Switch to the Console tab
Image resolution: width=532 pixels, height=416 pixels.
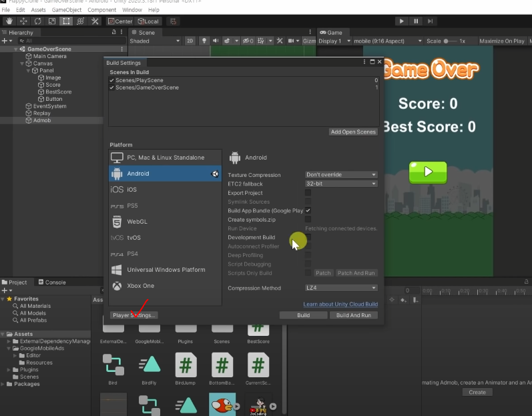click(x=52, y=282)
